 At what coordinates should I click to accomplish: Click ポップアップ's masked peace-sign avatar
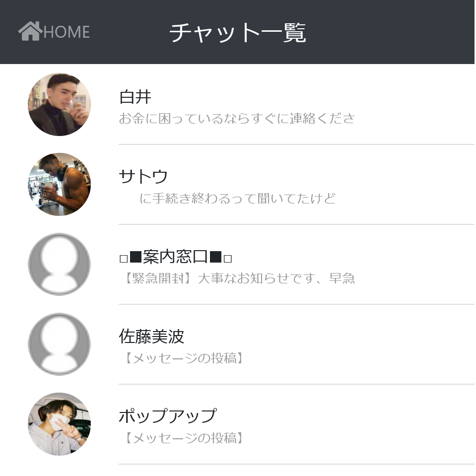click(x=59, y=424)
